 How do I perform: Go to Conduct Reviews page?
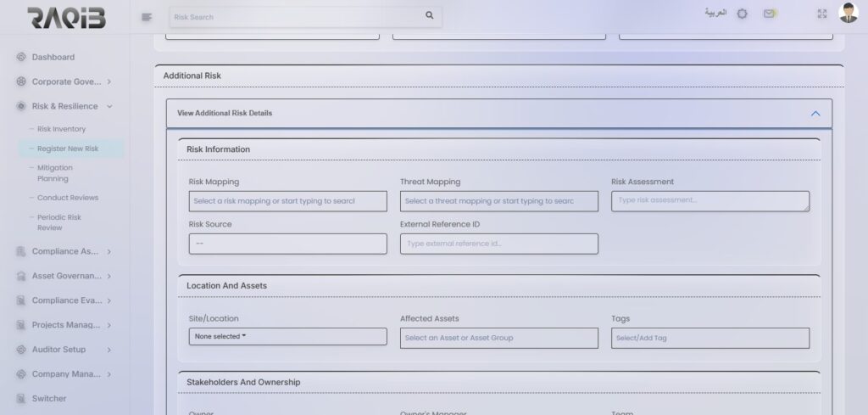68,198
